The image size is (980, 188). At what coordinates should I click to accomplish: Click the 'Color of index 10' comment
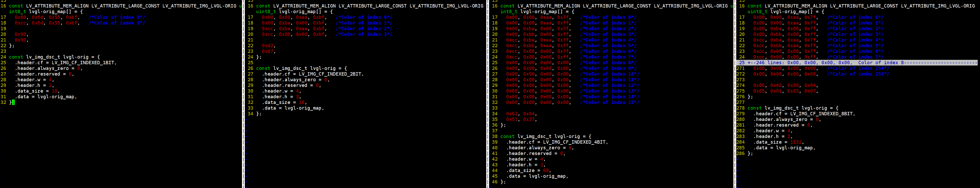tap(609, 74)
